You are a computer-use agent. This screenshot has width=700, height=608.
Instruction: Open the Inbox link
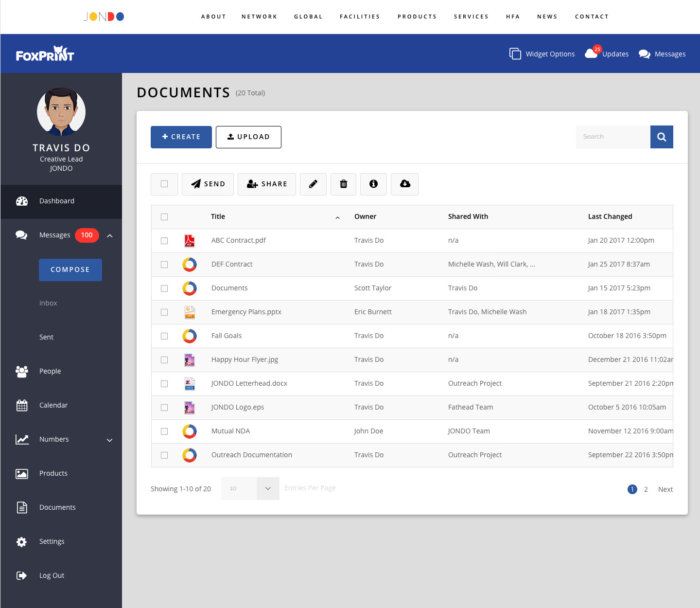point(48,303)
